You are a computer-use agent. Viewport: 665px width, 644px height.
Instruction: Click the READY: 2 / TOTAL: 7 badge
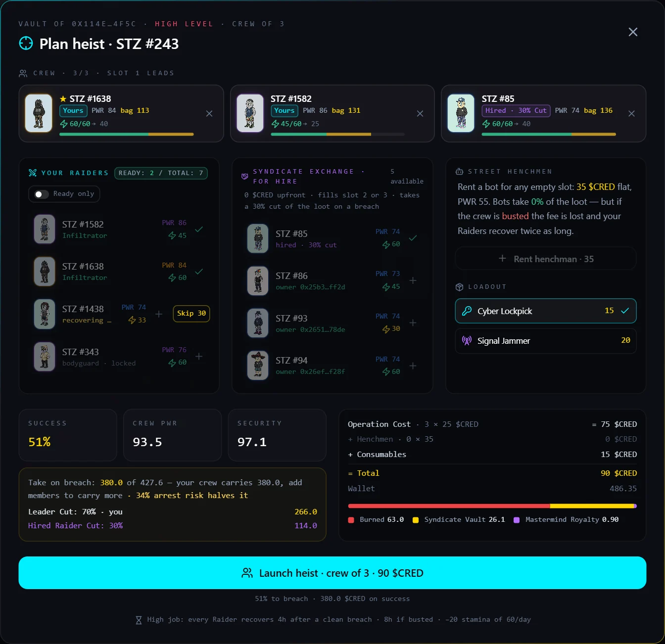[161, 173]
